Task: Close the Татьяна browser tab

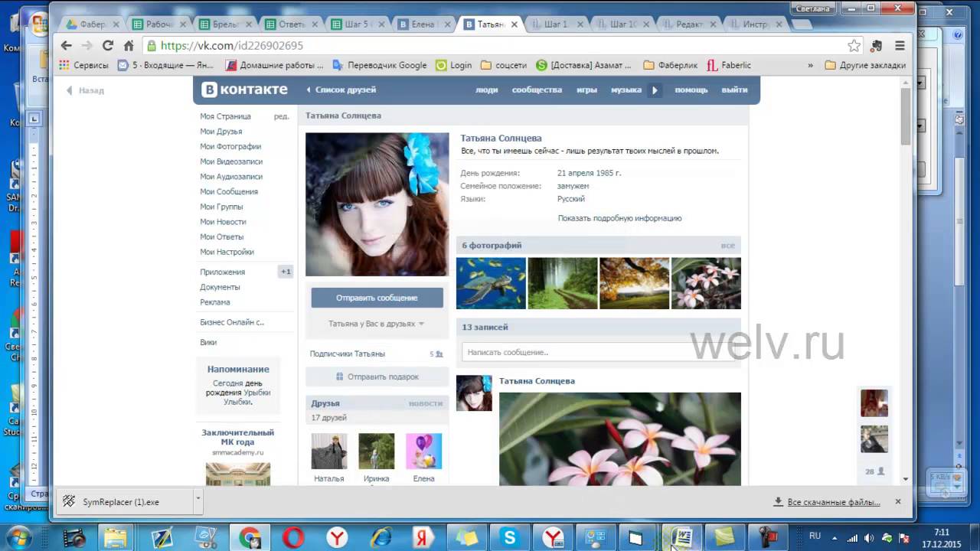Action: click(x=514, y=24)
